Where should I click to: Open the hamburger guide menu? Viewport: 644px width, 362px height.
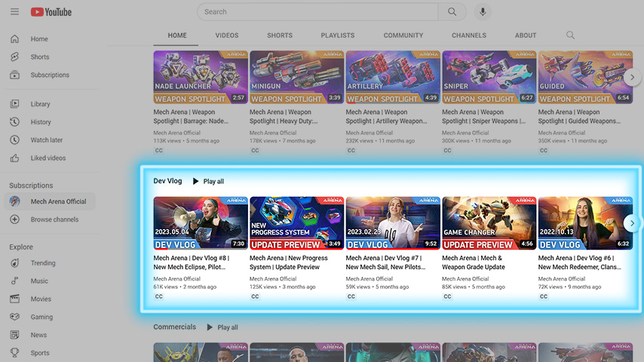coord(14,12)
